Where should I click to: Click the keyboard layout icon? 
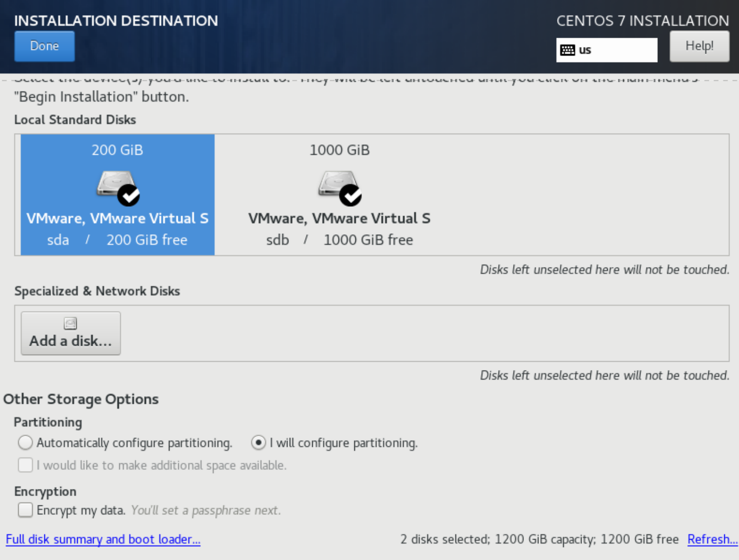click(567, 50)
